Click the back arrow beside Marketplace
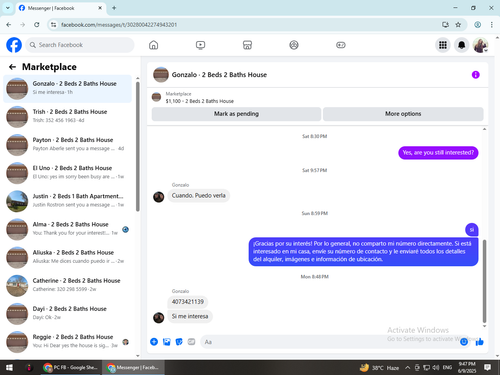The image size is (500, 375). point(12,67)
